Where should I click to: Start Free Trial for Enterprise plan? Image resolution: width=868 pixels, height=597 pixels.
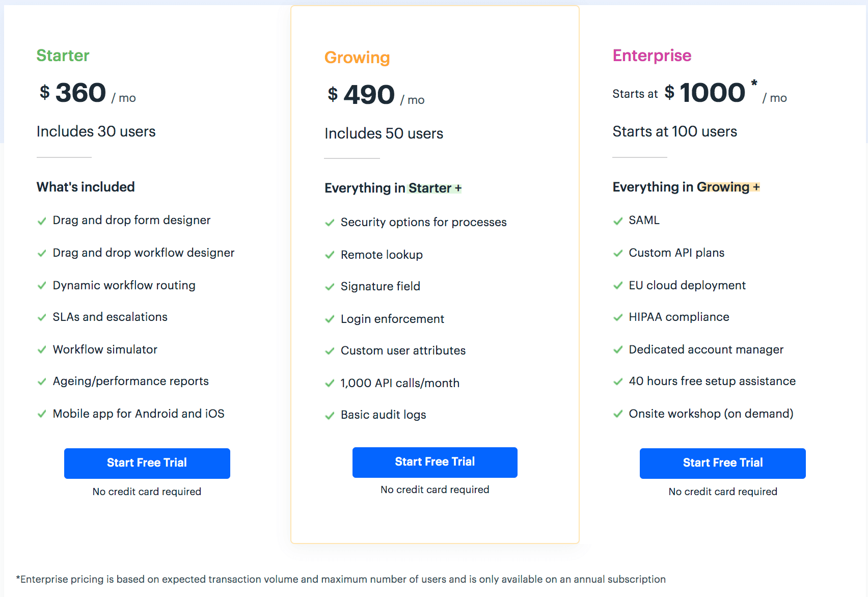(x=723, y=463)
